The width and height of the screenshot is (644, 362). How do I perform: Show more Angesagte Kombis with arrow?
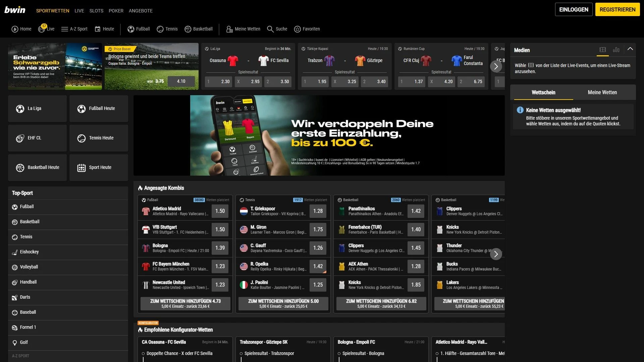pos(496,254)
